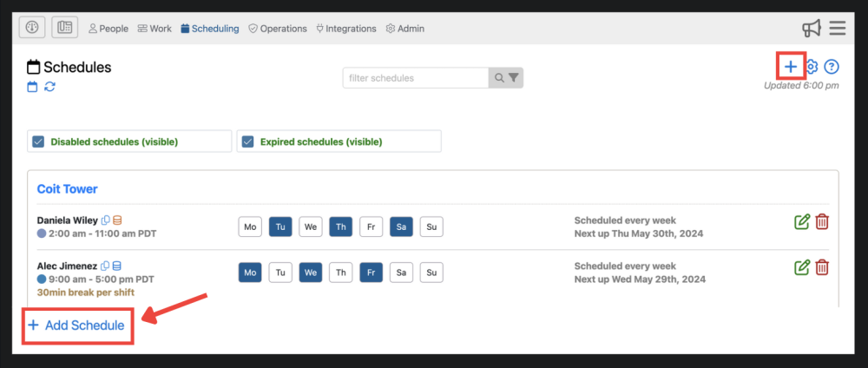Click the filter schedules search field
The height and width of the screenshot is (368, 868).
point(415,78)
